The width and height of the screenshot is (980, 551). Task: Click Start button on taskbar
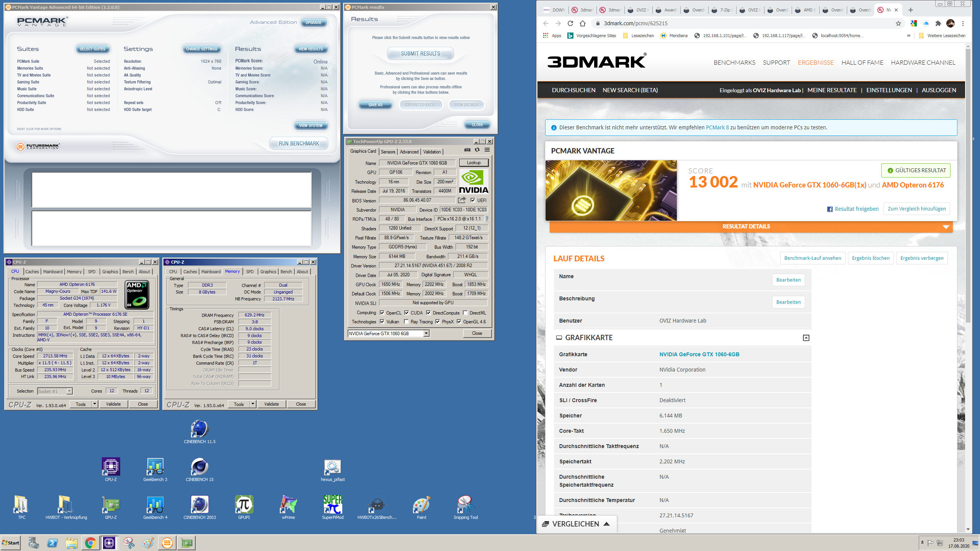(11, 543)
